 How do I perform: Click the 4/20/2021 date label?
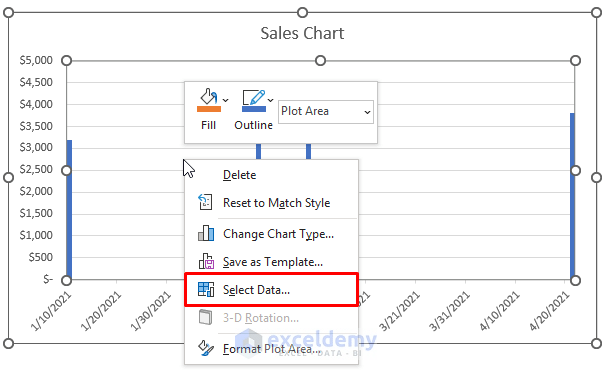coord(550,311)
